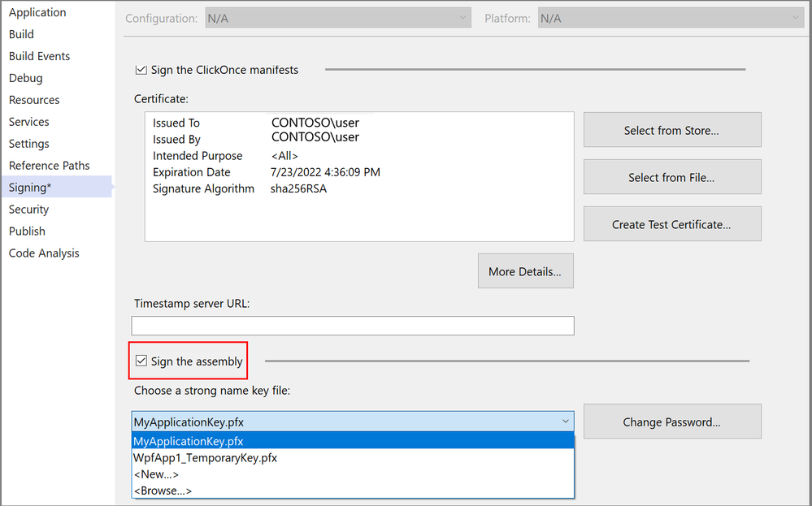The width and height of the screenshot is (812, 506).
Task: Toggle the Sign the assembly checkbox
Action: (x=141, y=361)
